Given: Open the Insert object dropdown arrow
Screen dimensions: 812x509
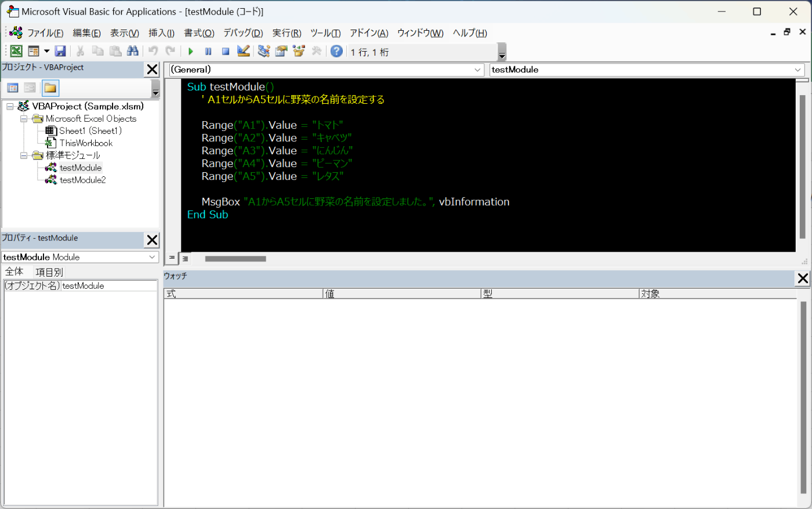Looking at the screenshot, I should [46, 52].
